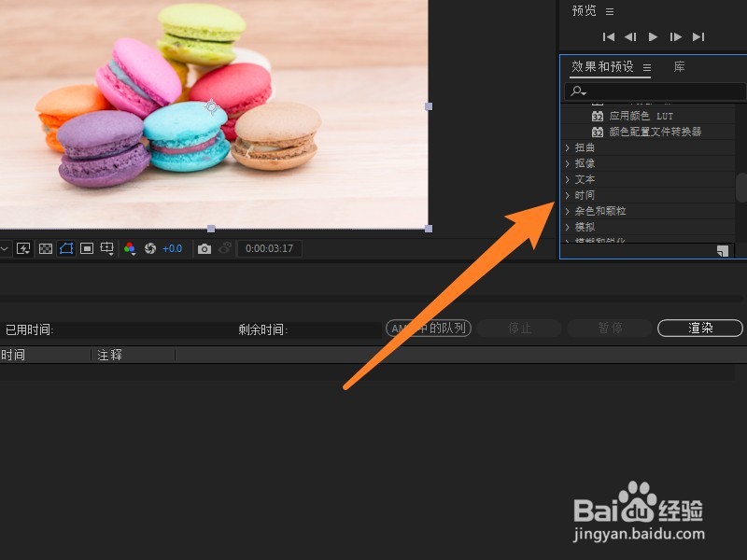Click the icon beside 应用颜色 LUT
This screenshot has height=560, width=747.
598,116
